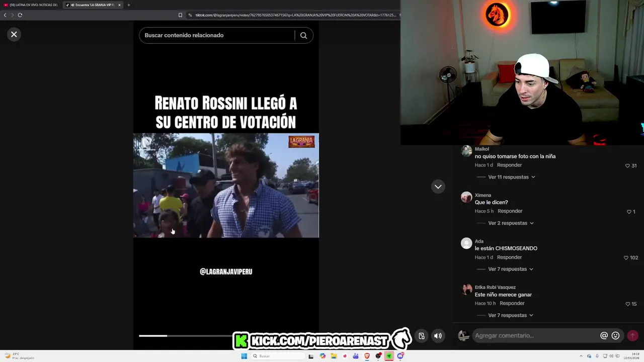Screen dimensions: 644x362
Task: Expand 'Ver 7 respuestas' under Erika's comment
Action: 510,315
